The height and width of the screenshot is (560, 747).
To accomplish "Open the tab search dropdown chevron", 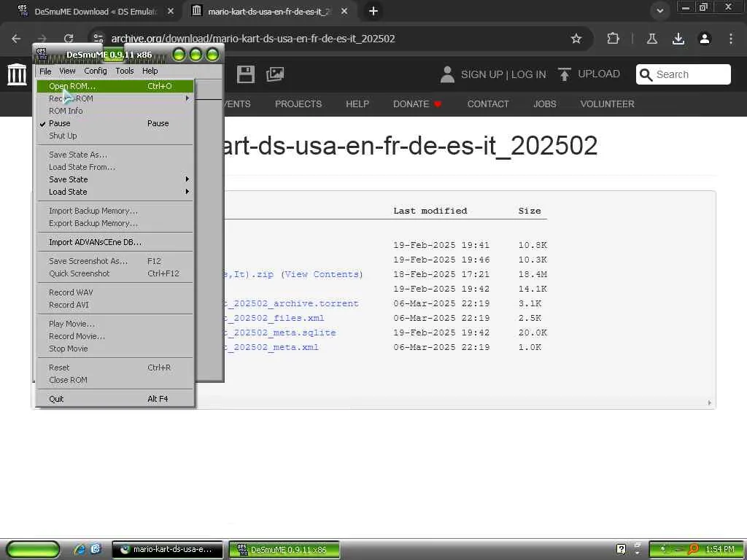I will [659, 11].
